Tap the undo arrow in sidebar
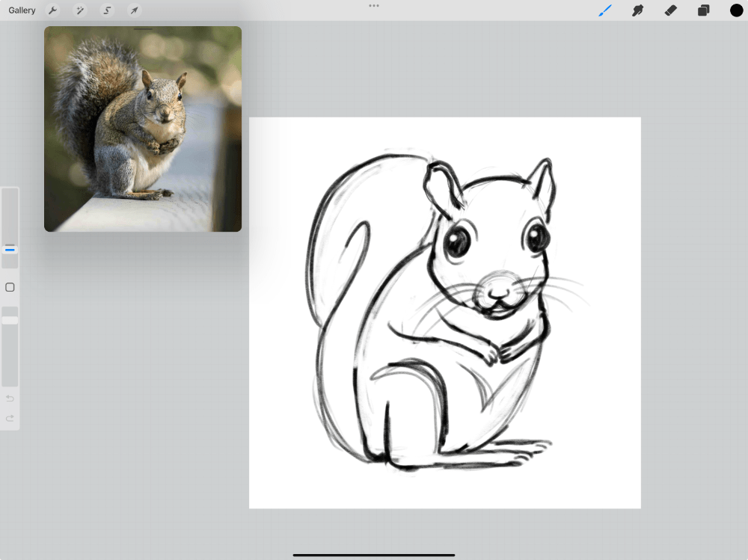 coord(10,399)
